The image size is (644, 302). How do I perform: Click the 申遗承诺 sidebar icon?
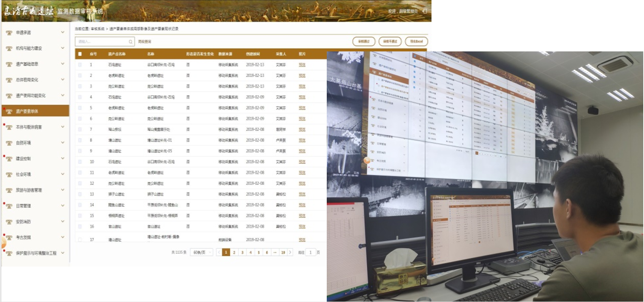coord(9,33)
